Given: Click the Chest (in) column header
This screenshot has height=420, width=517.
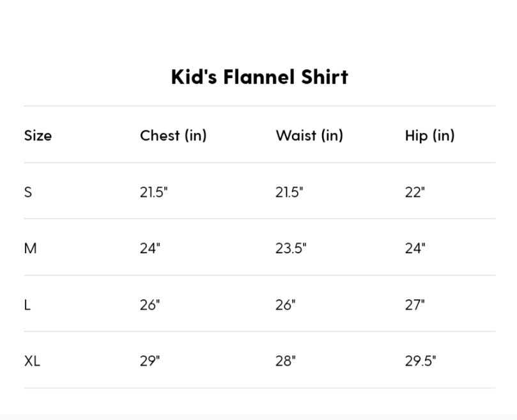Looking at the screenshot, I should 173,136.
